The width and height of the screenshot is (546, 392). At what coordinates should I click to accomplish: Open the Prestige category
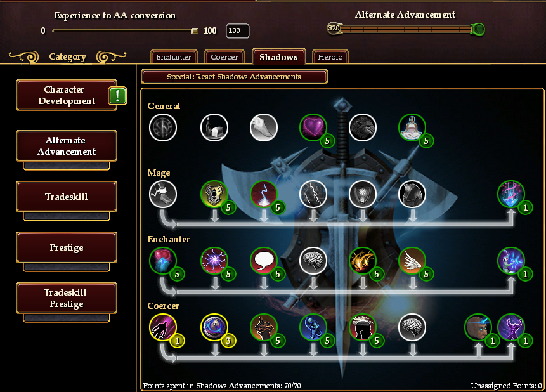point(67,247)
